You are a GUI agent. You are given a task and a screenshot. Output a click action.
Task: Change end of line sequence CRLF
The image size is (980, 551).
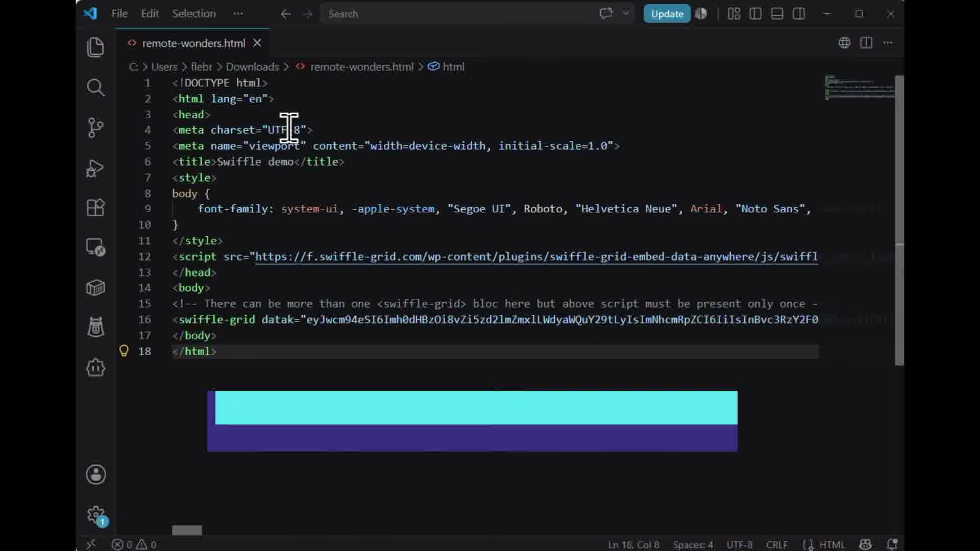pos(777,545)
